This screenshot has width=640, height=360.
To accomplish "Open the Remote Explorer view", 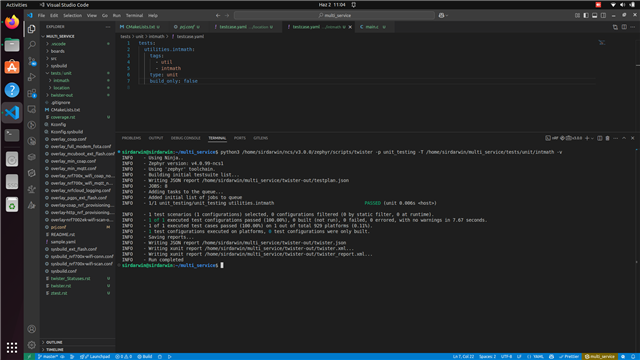I will coord(31,109).
